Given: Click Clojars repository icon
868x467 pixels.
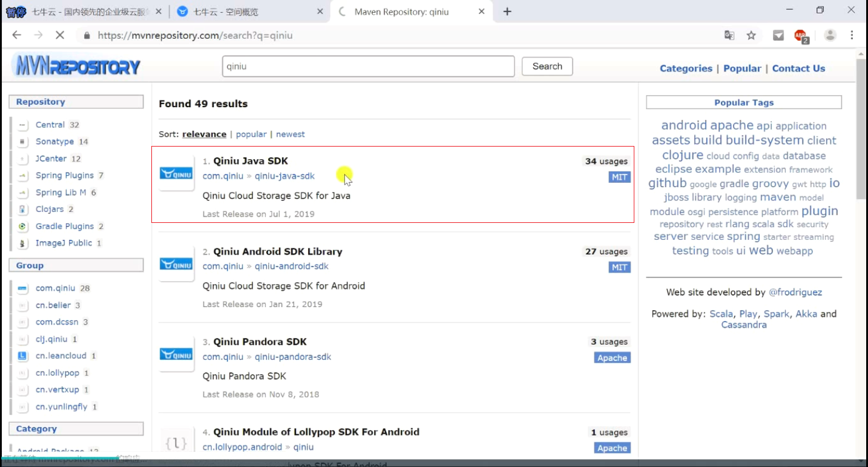Looking at the screenshot, I should click(x=22, y=209).
